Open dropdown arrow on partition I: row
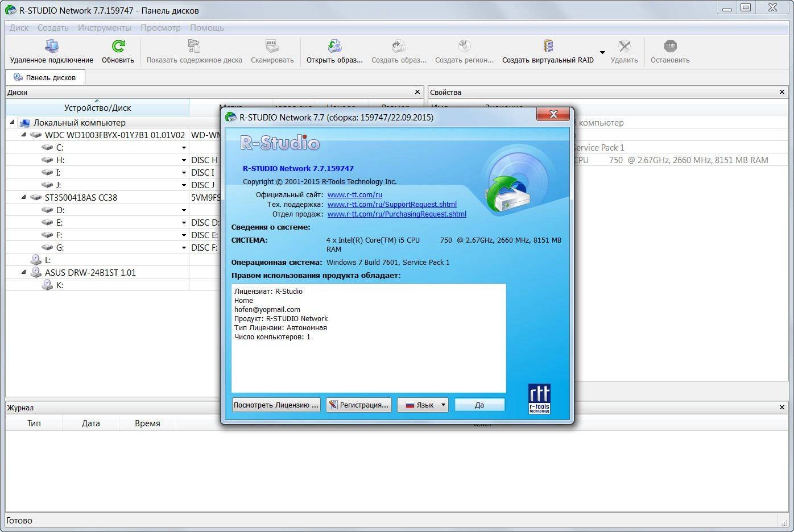This screenshot has width=794, height=532. [184, 173]
